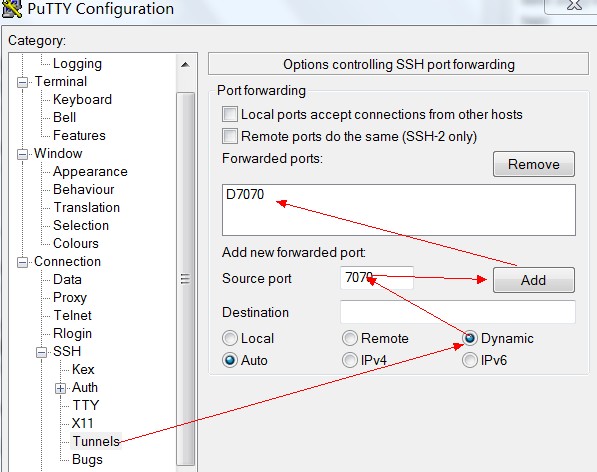Click the PuTTY icon in title bar
Viewport: 597px width, 472px height.
coord(11,8)
